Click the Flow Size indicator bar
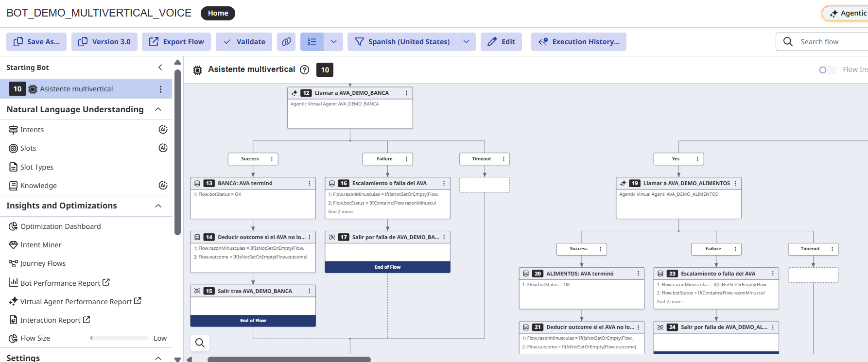The height and width of the screenshot is (362, 868). tap(120, 338)
